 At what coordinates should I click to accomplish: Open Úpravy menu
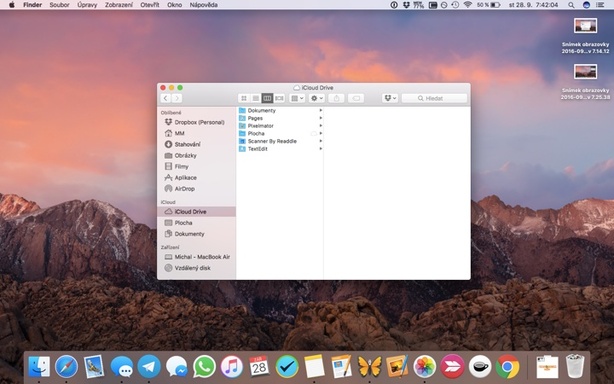click(x=87, y=5)
